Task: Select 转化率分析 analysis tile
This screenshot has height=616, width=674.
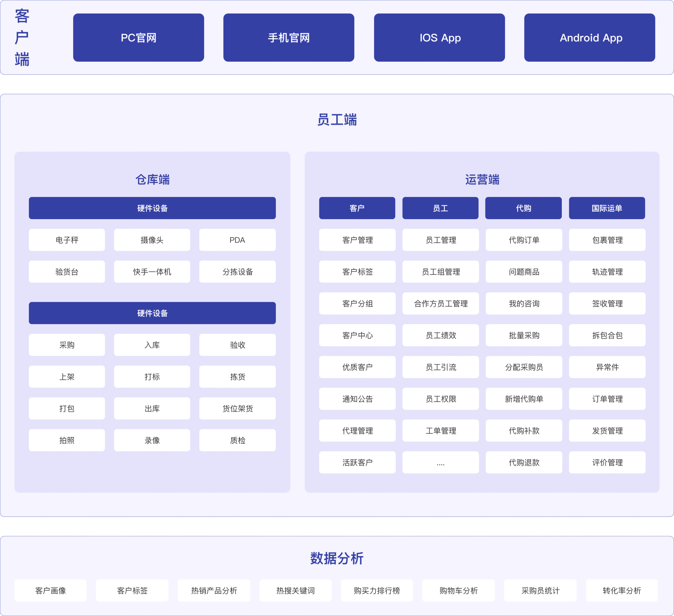Action: coord(622,590)
